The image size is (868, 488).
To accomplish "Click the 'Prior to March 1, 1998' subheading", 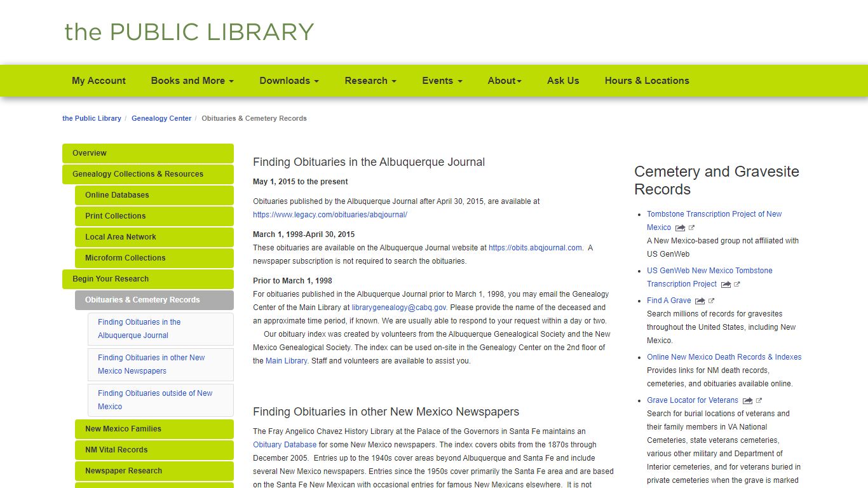I will coord(292,281).
